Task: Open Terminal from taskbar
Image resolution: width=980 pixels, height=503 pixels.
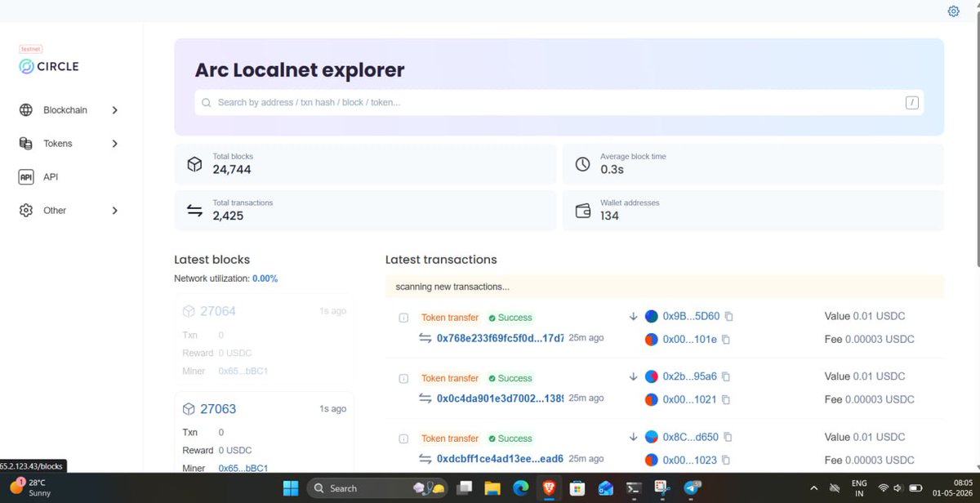Action: (634, 488)
